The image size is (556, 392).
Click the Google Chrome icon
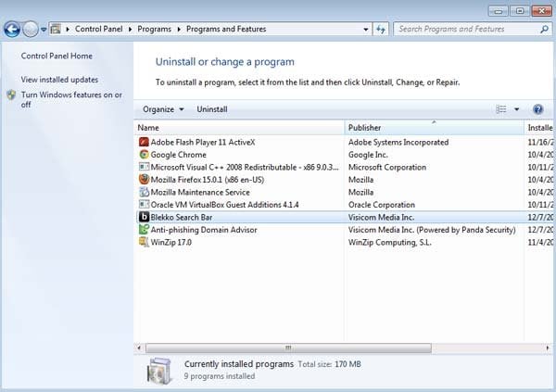click(x=144, y=155)
